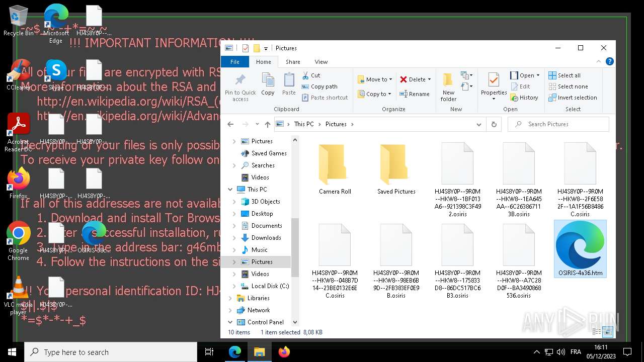Click Copy path in Clipboard group
Screen dimensions: 644x362
[319, 86]
